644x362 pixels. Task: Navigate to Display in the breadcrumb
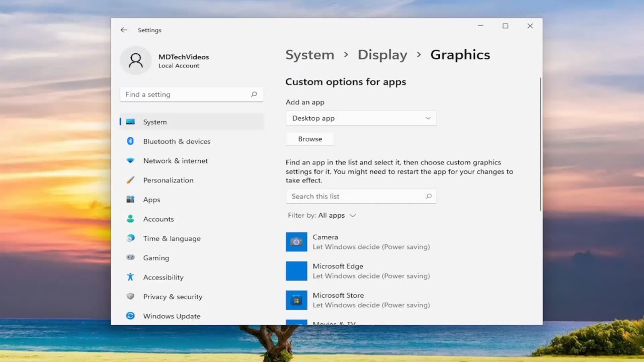tap(382, 55)
